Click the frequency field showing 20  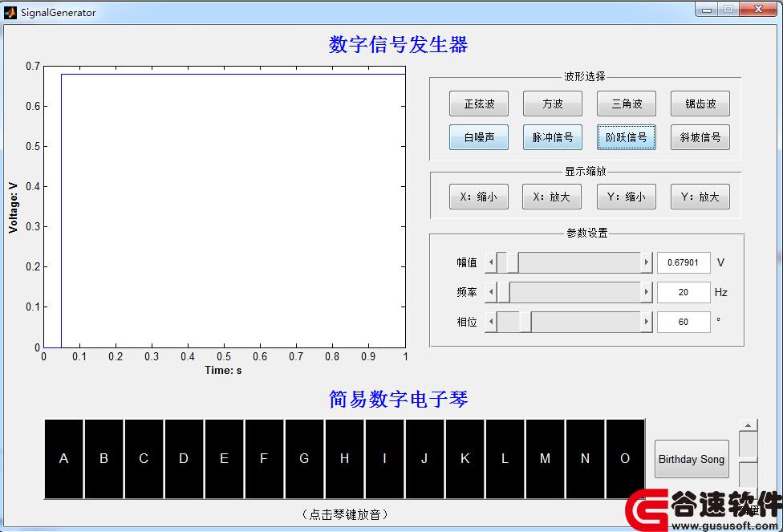684,292
